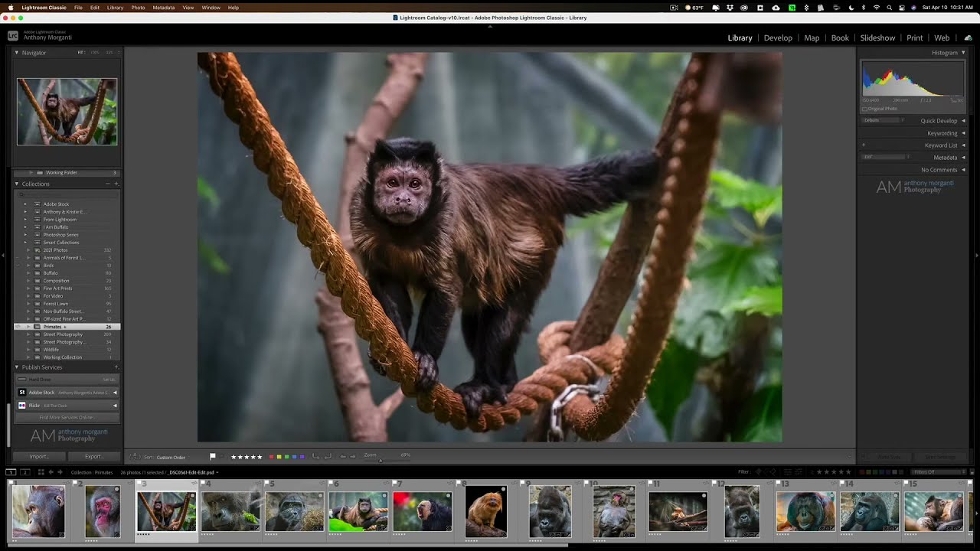The height and width of the screenshot is (551, 980).
Task: Open the Library menu
Action: [x=115, y=8]
